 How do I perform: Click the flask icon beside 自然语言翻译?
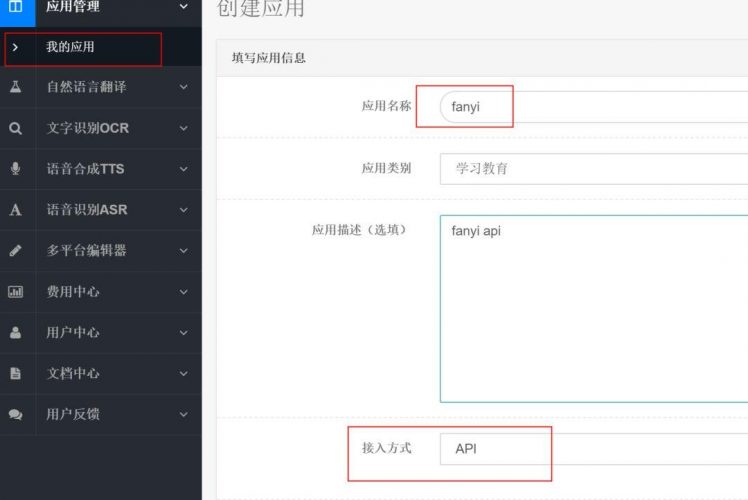16,87
